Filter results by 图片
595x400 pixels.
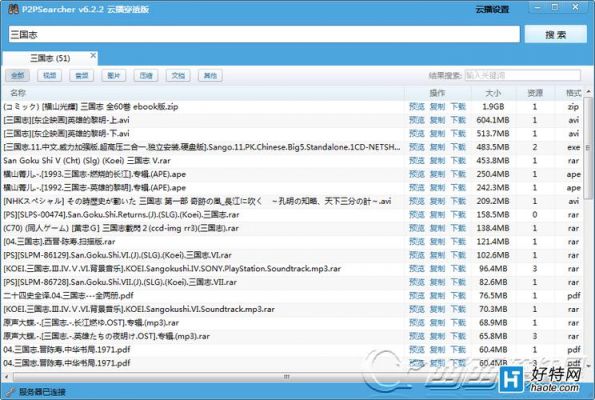[x=114, y=76]
